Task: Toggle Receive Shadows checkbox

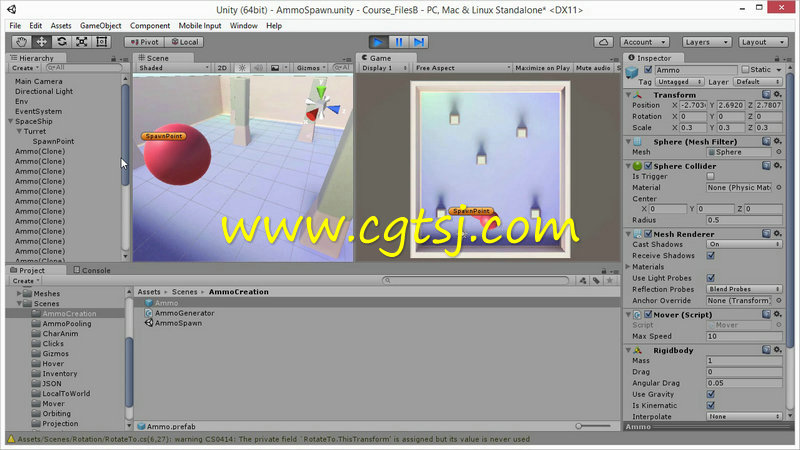Action: [710, 256]
